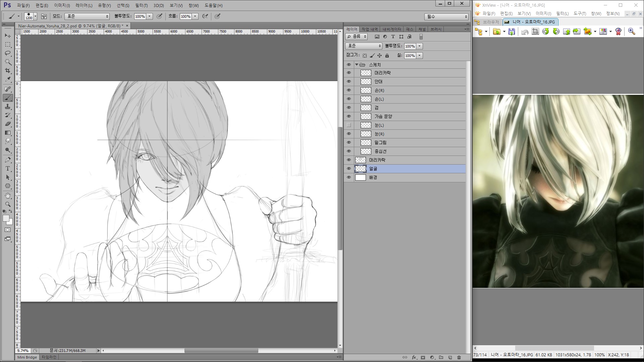Select the Eyedropper tool
The width and height of the screenshot is (644, 362).
click(x=8, y=79)
